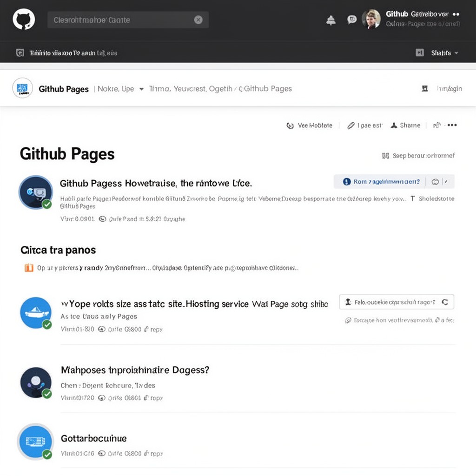This screenshot has width=476, height=476.
Task: Click the Sholedstotte label
Action: coord(436,198)
